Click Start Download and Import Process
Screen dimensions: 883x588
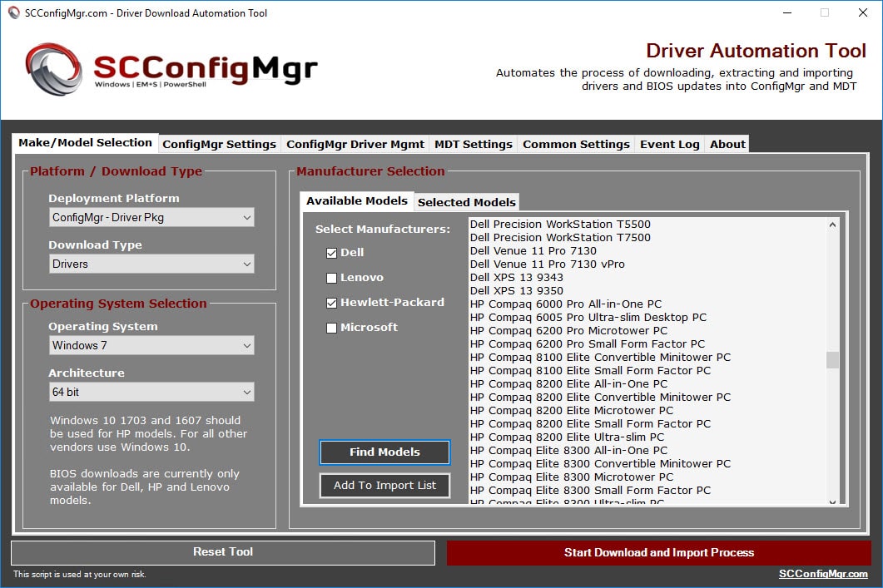click(659, 552)
